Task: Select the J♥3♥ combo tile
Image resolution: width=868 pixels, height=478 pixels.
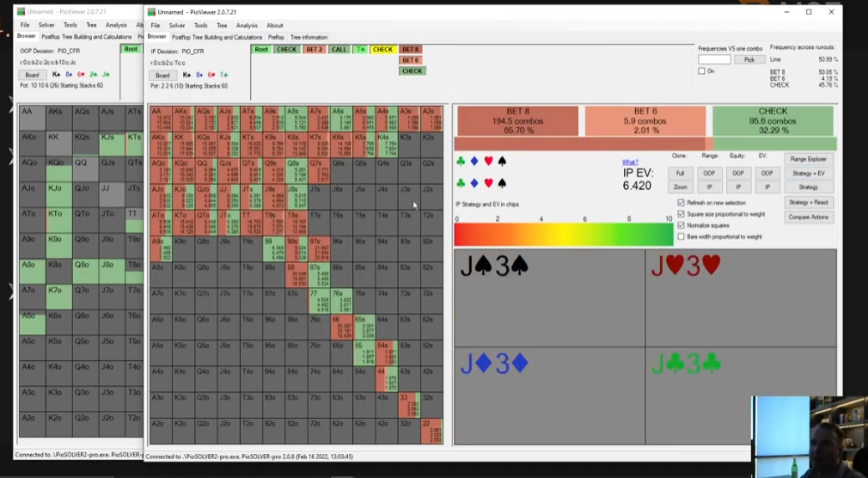Action: point(741,298)
